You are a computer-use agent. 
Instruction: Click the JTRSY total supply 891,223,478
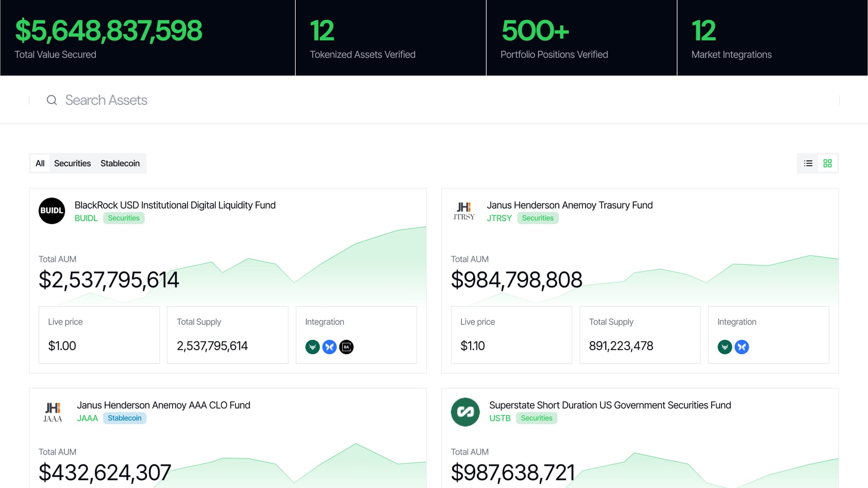(x=621, y=346)
